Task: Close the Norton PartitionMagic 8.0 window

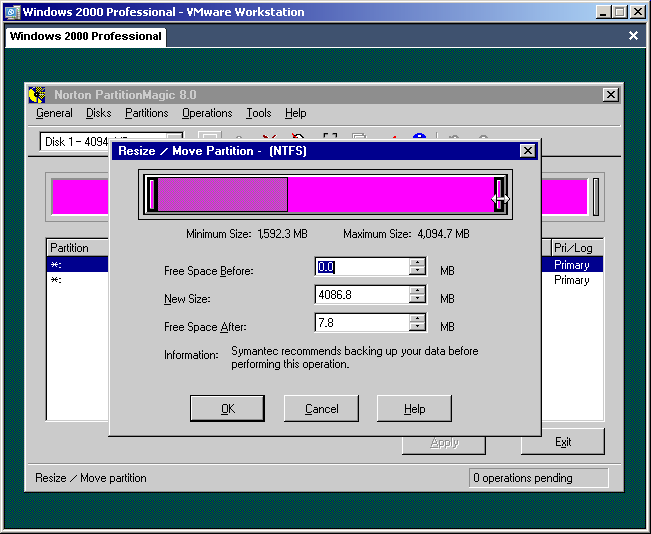Action: (611, 95)
